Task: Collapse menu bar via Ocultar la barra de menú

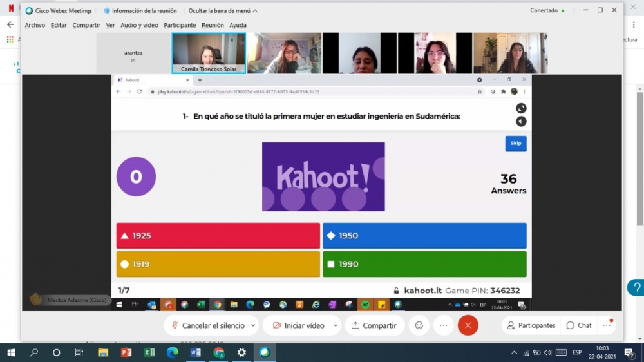Action: (x=223, y=11)
